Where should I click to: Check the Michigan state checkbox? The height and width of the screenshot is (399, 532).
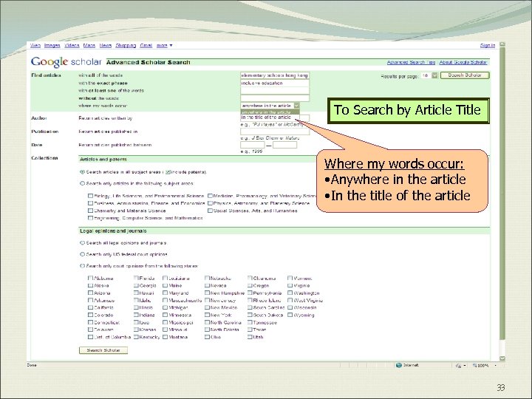pyautogui.click(x=165, y=307)
